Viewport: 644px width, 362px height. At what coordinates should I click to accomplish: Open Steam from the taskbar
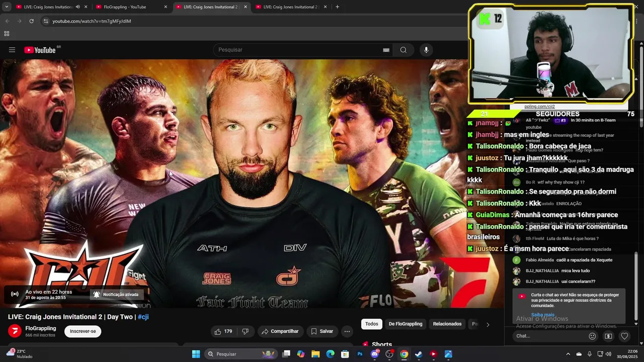[419, 354]
